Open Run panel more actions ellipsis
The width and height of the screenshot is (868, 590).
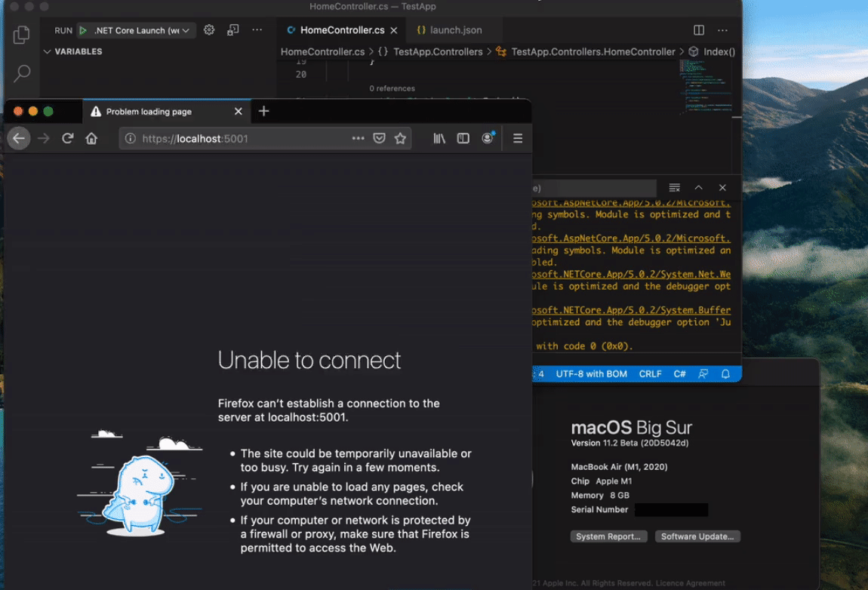point(257,30)
